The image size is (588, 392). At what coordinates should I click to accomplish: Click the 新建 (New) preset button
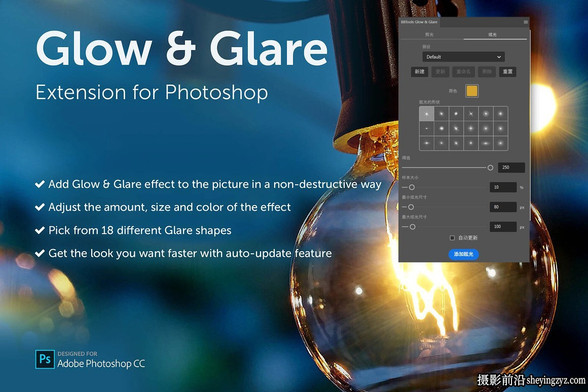[x=420, y=71]
